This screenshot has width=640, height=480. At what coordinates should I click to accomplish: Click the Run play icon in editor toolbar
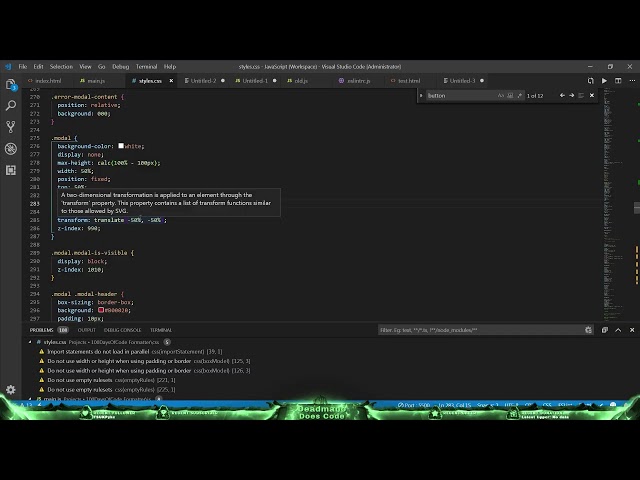604,81
